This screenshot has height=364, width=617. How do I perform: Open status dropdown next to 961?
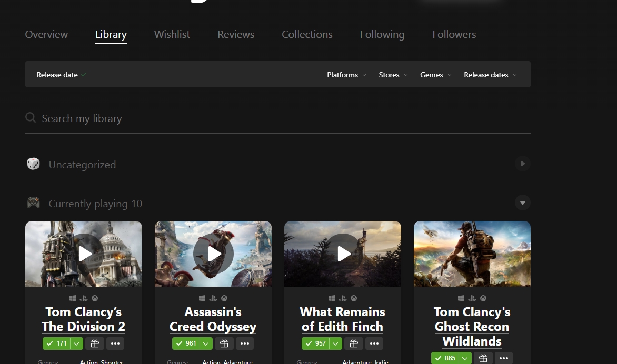[x=206, y=343]
